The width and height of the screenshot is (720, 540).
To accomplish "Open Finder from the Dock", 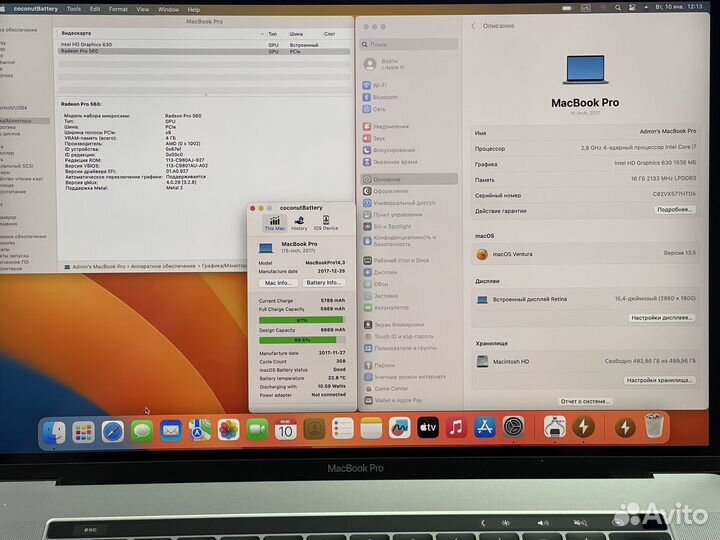I will point(54,433).
